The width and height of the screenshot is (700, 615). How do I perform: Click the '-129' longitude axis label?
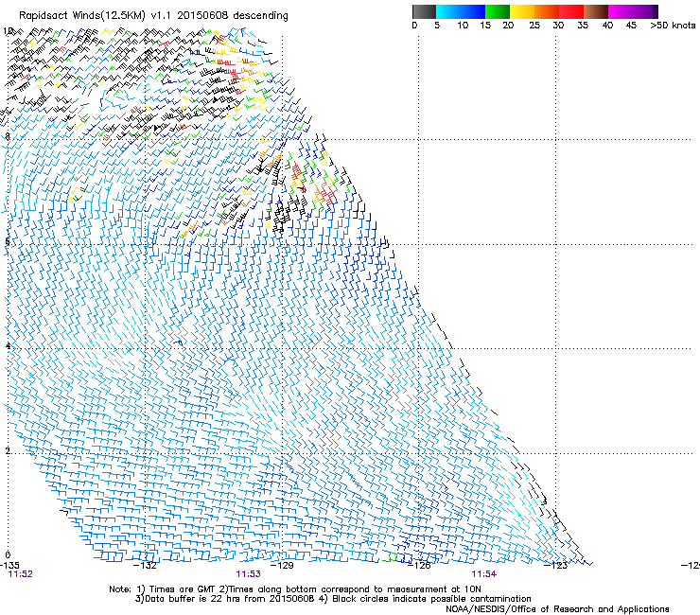pyautogui.click(x=282, y=566)
